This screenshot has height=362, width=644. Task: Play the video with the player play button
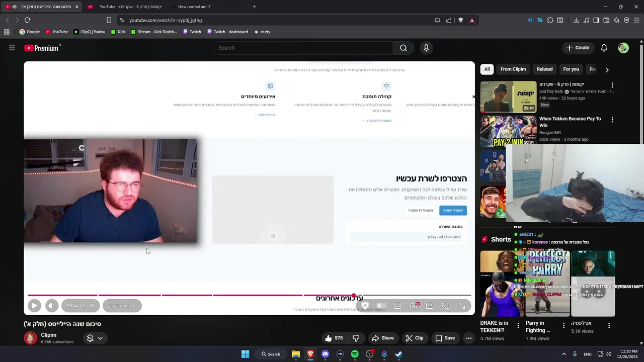pos(34,305)
